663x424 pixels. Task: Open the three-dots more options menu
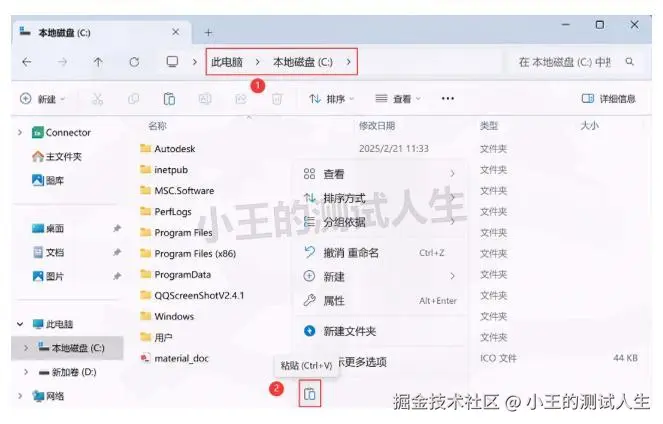pos(448,98)
